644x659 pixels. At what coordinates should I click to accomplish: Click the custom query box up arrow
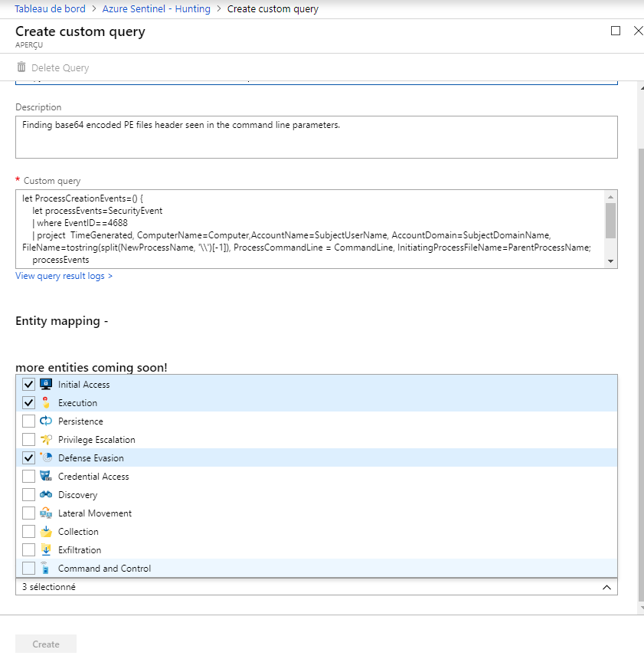coord(610,197)
